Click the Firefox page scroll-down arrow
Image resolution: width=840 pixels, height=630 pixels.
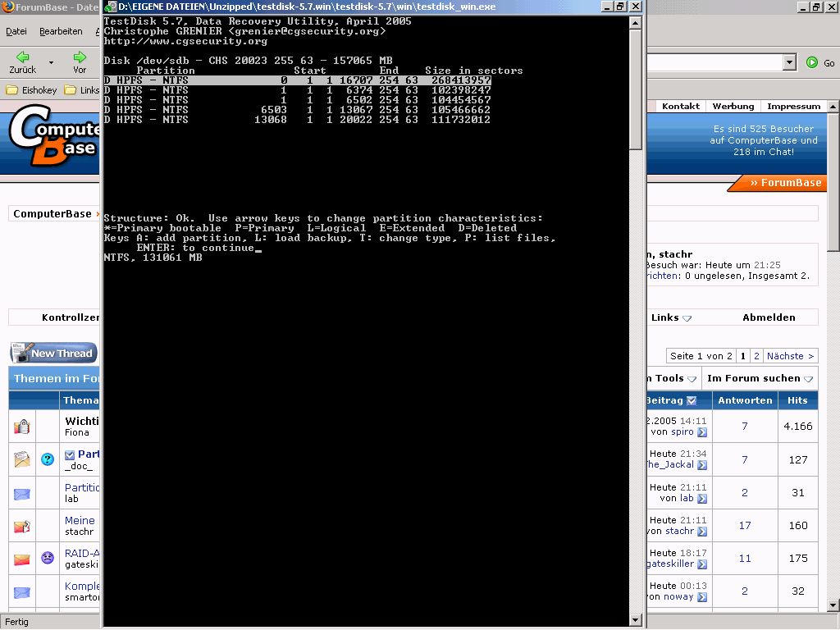(833, 606)
